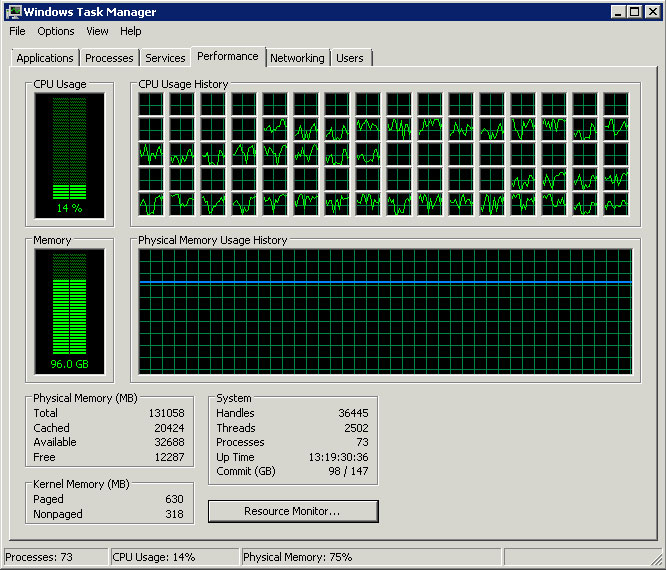Click the window resize grip in the corner
Image resolution: width=666 pixels, height=570 pixels.
point(657,561)
